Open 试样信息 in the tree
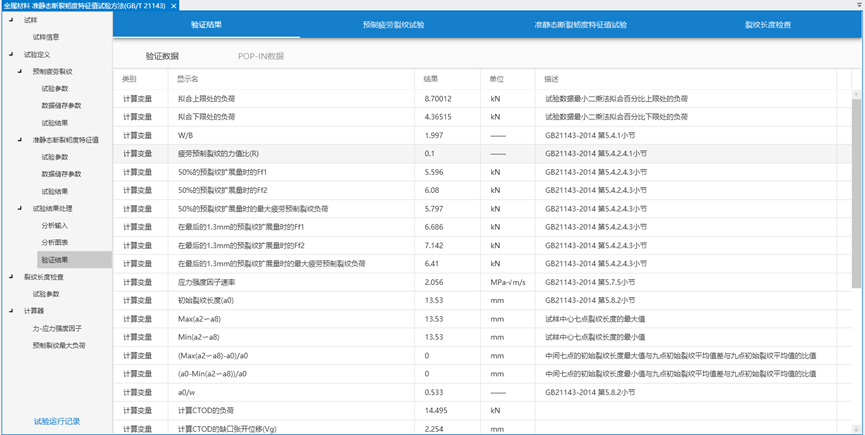Viewport: 865px width, 435px height. (46, 37)
